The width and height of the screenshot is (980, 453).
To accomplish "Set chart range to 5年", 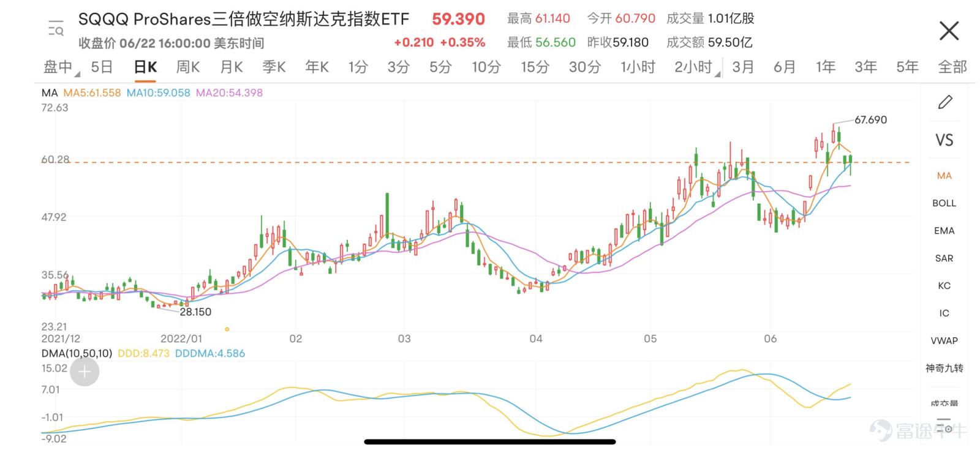I will 908,67.
